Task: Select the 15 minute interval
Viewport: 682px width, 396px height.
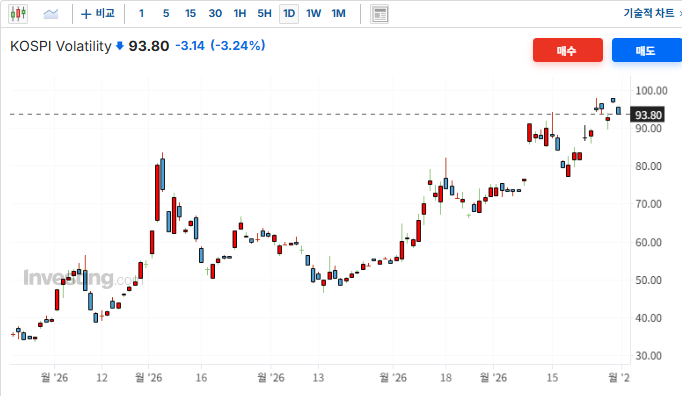Action: pos(190,13)
